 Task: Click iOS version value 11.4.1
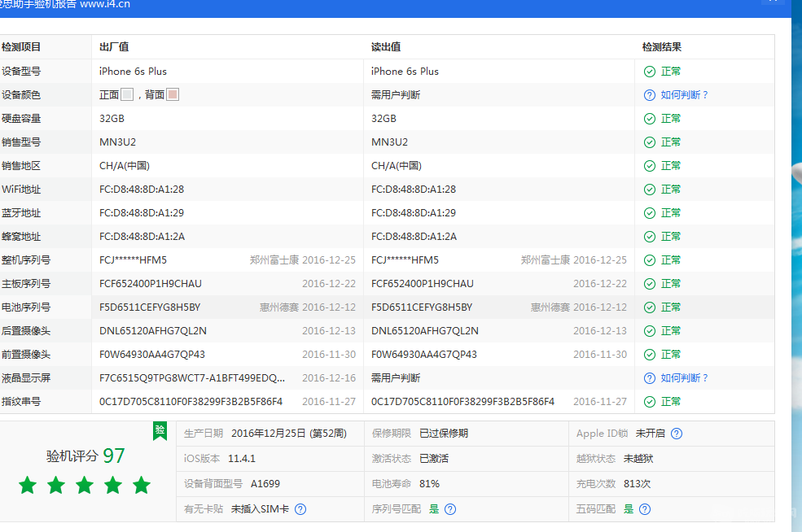[242, 459]
